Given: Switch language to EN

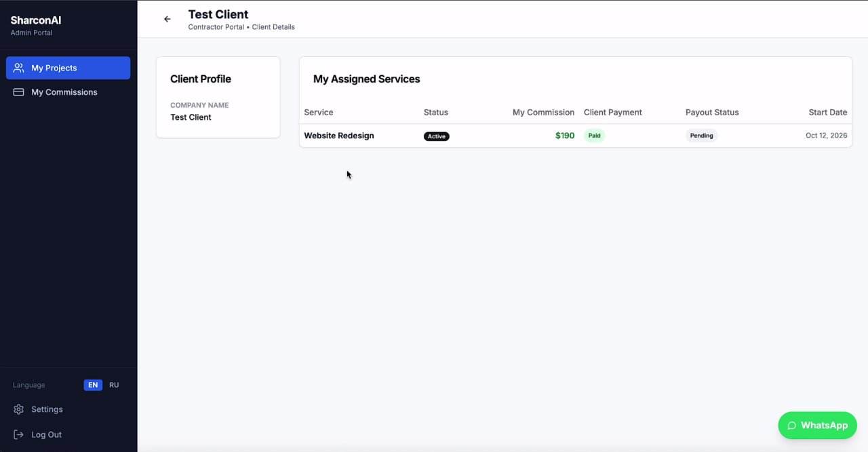Looking at the screenshot, I should 93,385.
